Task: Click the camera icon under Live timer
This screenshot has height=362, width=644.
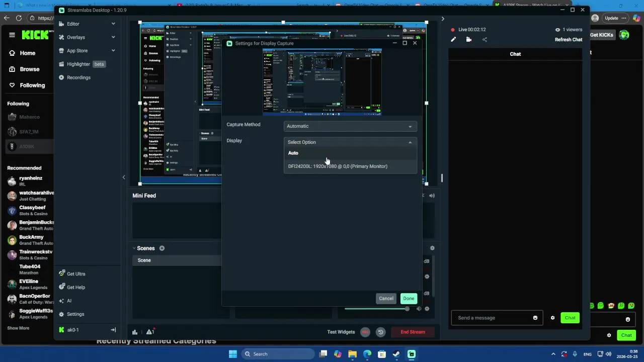Action: coord(469,40)
